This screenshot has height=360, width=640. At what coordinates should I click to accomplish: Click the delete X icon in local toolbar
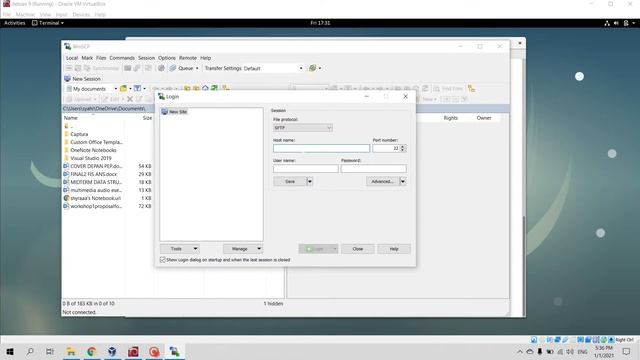pos(130,99)
